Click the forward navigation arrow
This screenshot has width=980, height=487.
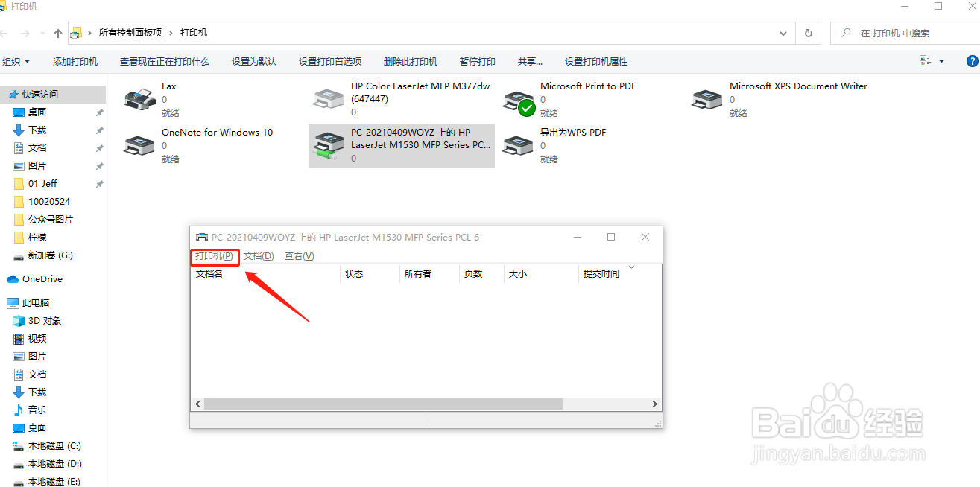point(25,33)
